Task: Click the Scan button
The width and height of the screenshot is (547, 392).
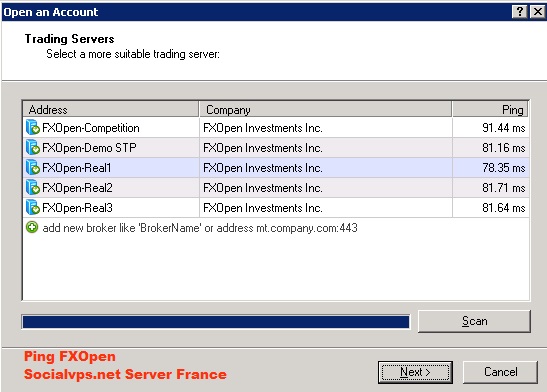Action: (x=474, y=321)
